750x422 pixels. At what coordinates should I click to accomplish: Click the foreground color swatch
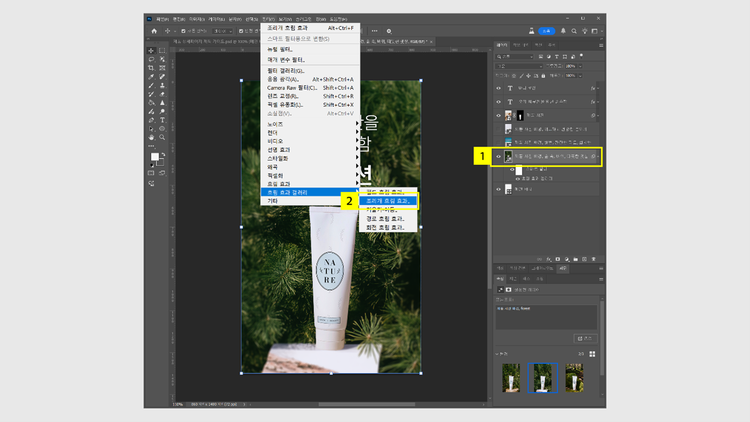point(154,157)
